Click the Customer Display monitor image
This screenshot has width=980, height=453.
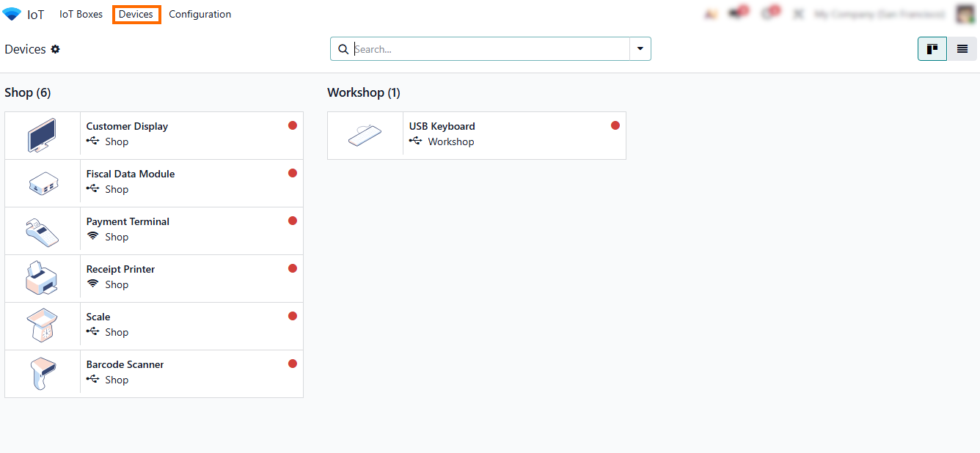(x=42, y=136)
